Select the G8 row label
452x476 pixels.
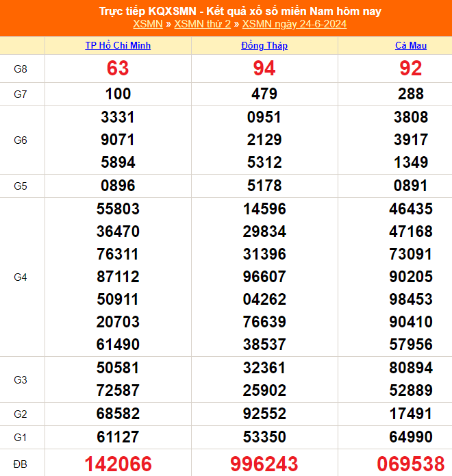pos(21,68)
